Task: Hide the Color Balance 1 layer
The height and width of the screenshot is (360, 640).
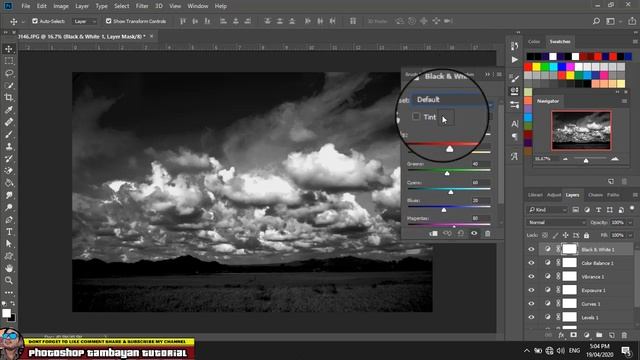Action: 531,263
